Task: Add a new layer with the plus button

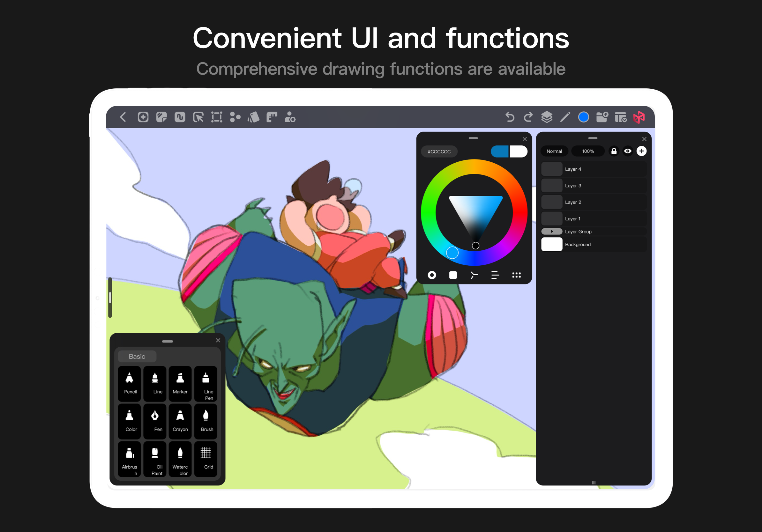Action: (x=642, y=151)
